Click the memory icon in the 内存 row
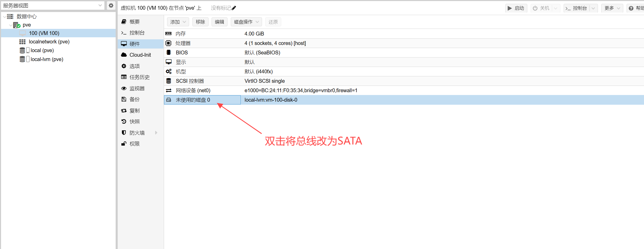Image resolution: width=644 pixels, height=249 pixels. point(168,34)
